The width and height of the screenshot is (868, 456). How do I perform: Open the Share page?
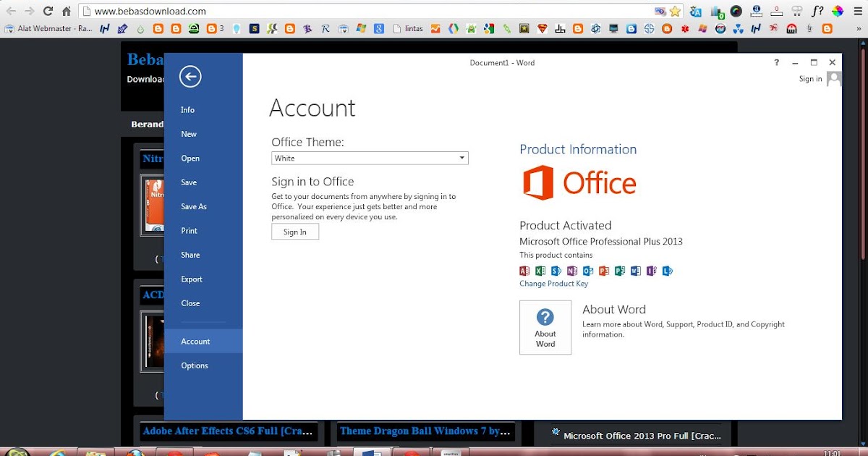click(x=203, y=255)
